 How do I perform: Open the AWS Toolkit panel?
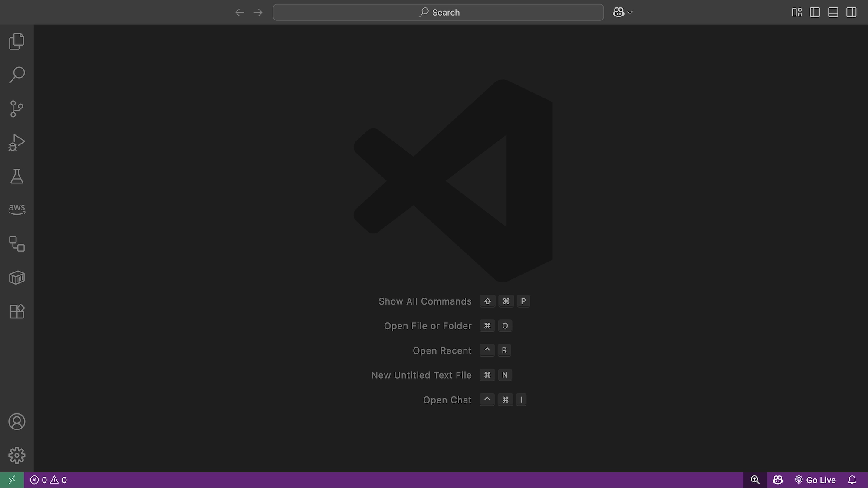[16, 210]
